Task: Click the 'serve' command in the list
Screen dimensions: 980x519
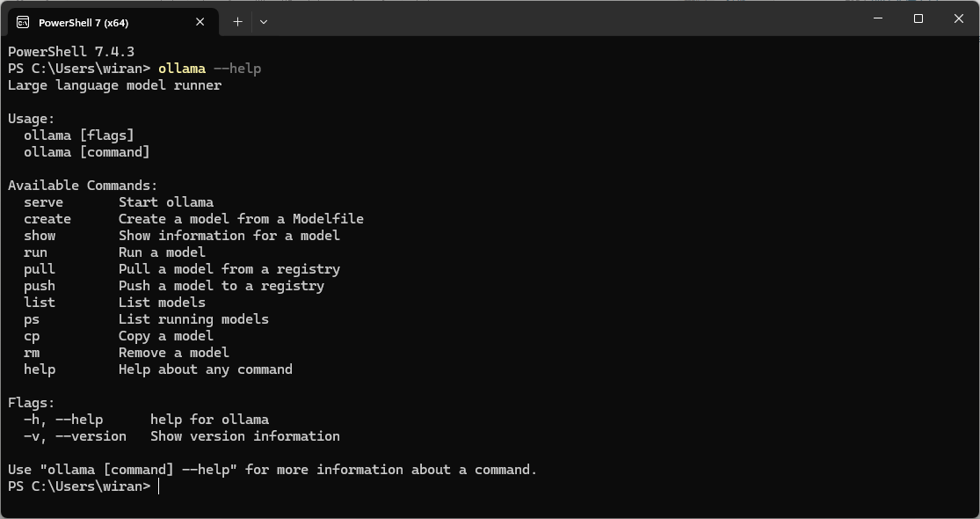Action: [43, 202]
